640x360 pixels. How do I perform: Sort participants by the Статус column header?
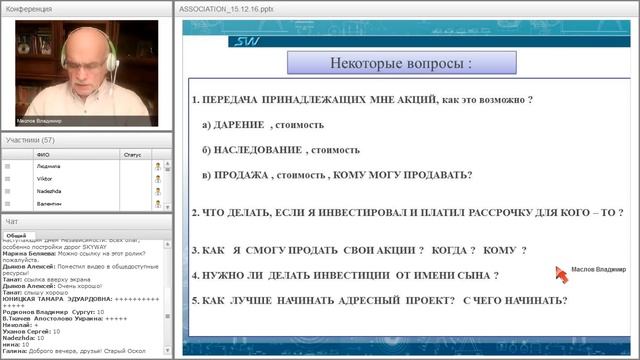click(x=136, y=155)
